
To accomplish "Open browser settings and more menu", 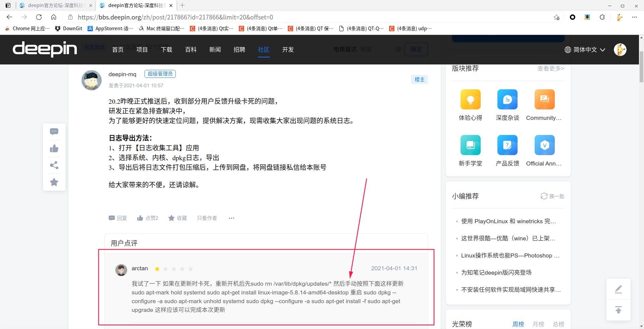I will click(634, 17).
